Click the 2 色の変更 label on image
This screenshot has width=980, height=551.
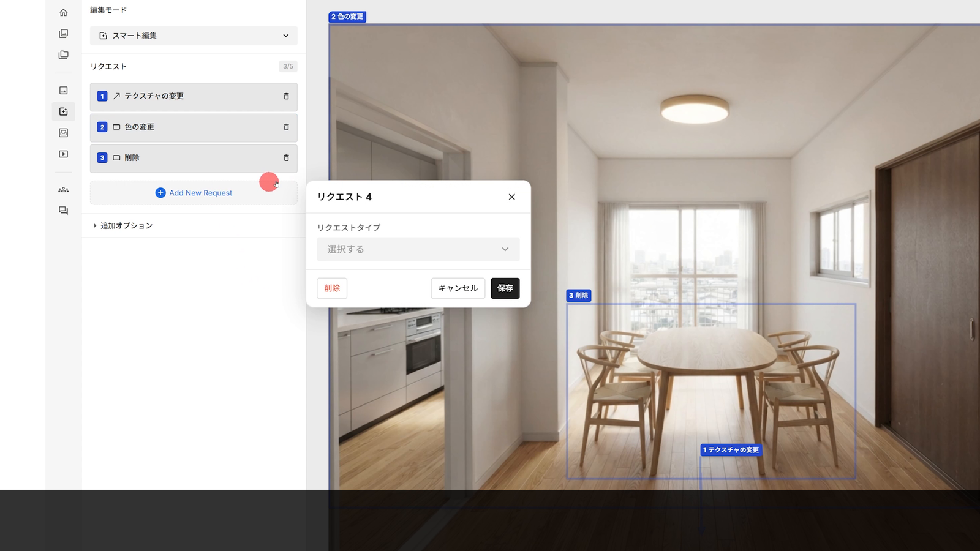pos(347,17)
